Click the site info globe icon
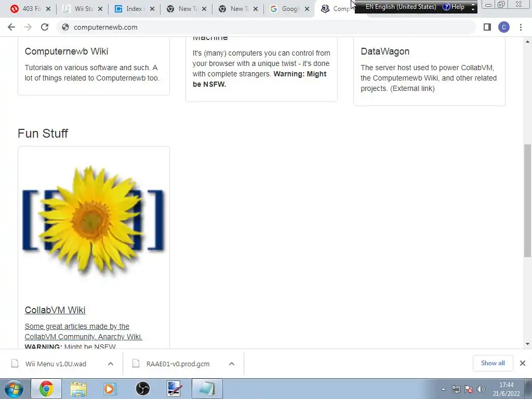 point(65,27)
